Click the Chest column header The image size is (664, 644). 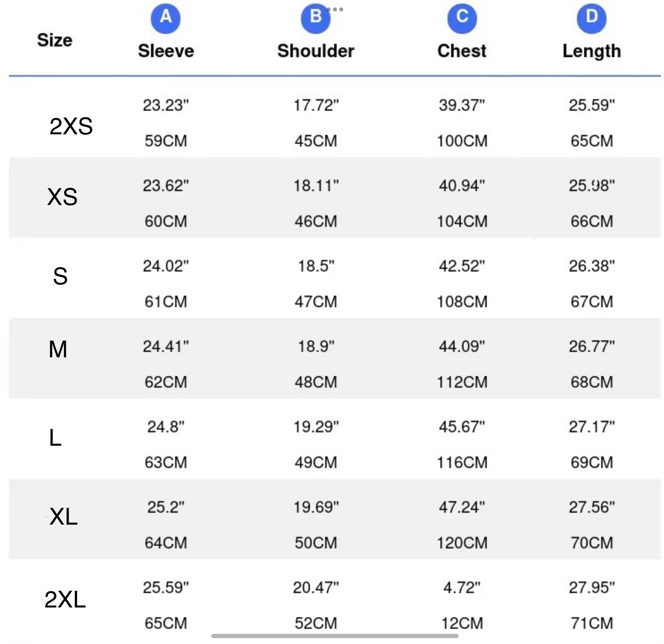point(462,51)
